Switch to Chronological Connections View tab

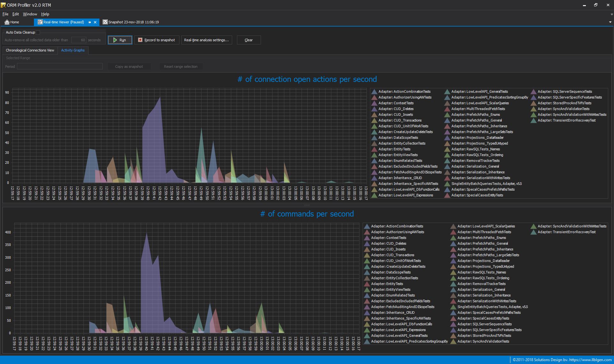pos(30,50)
